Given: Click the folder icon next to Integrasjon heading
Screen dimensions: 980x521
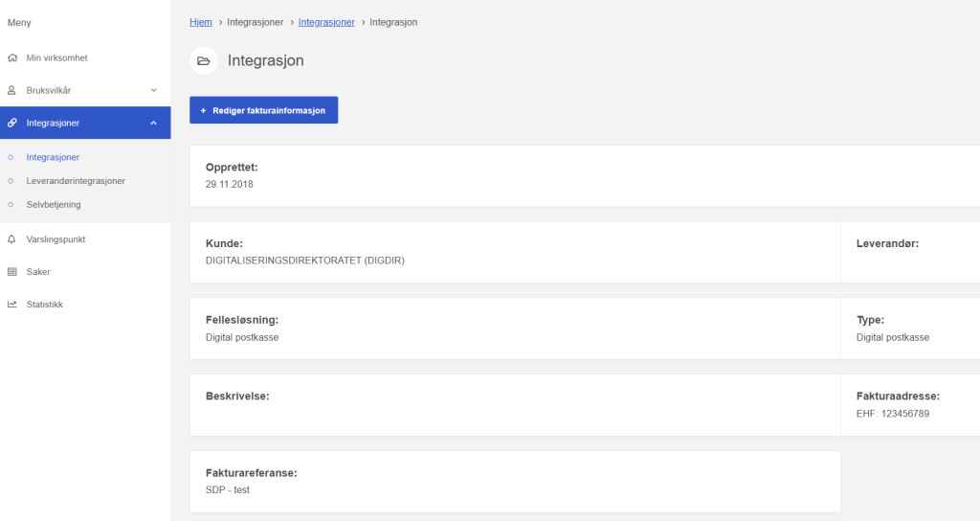Looking at the screenshot, I should [203, 61].
